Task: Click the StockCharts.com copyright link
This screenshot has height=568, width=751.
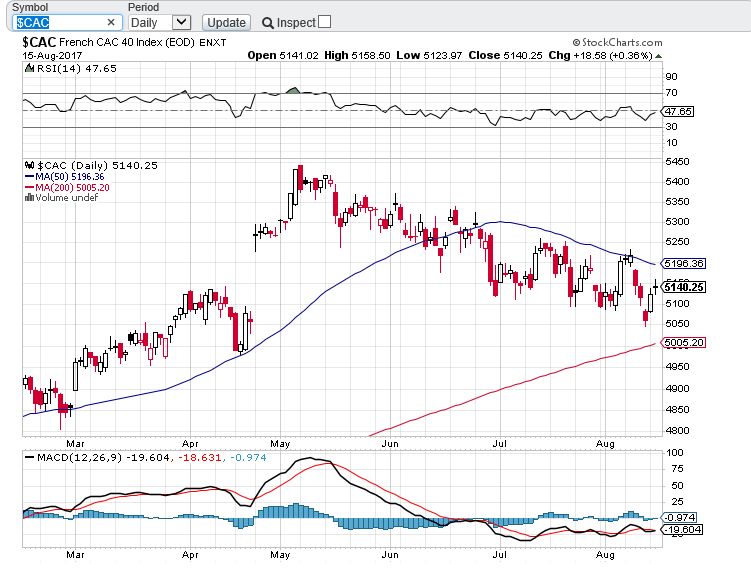Action: 617,43
